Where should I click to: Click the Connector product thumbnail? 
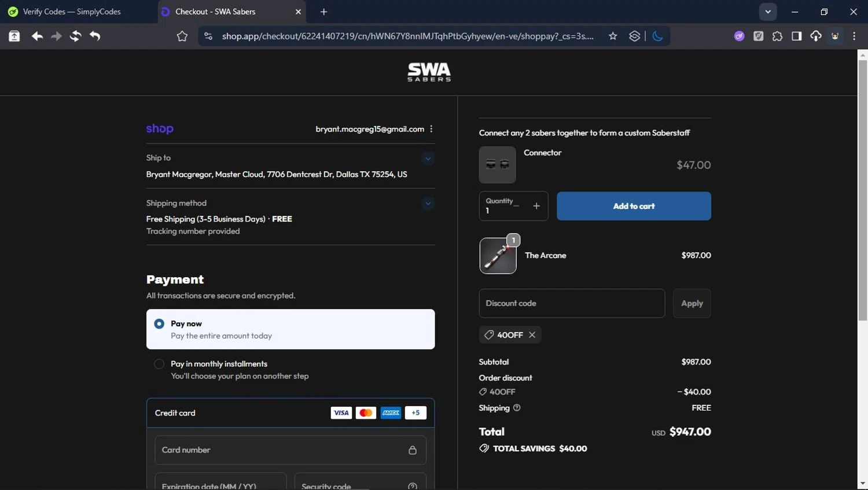point(498,165)
